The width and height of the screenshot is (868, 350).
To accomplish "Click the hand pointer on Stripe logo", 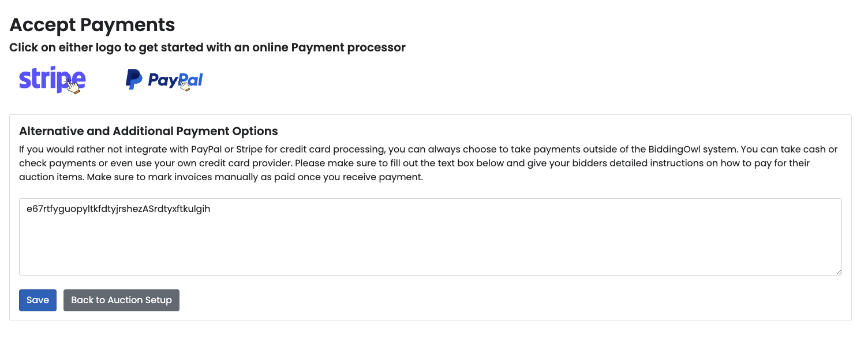I will coord(72,85).
